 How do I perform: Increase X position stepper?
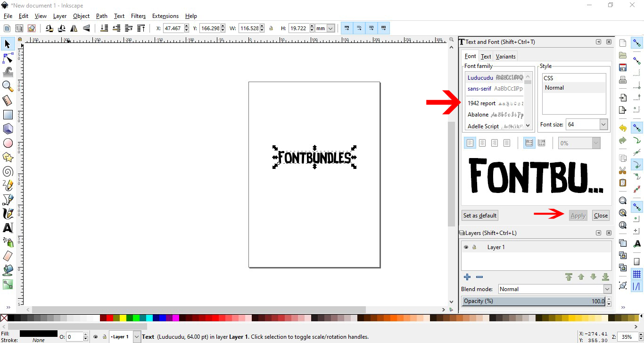click(x=187, y=26)
